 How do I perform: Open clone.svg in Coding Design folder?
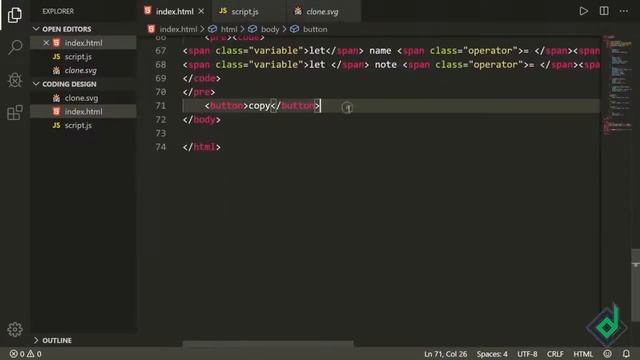(x=81, y=98)
